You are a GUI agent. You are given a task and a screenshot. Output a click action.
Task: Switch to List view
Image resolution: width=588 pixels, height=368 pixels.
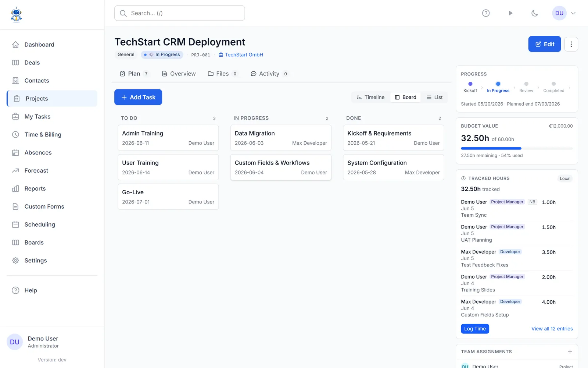click(434, 97)
